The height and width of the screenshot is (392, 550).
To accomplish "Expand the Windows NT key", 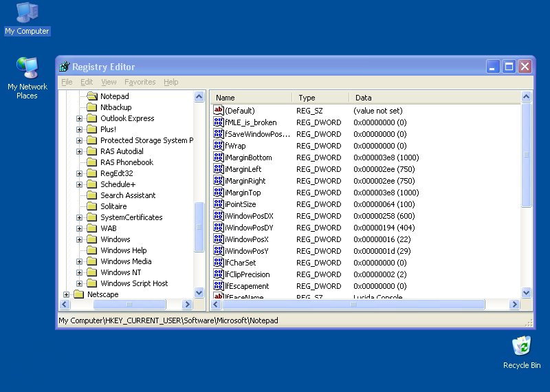I will click(79, 272).
